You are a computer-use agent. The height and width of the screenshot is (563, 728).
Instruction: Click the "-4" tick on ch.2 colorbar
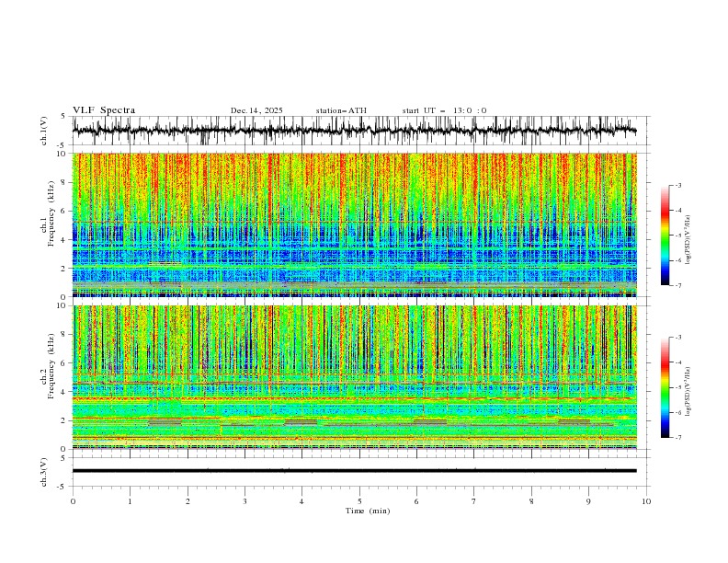(678, 362)
